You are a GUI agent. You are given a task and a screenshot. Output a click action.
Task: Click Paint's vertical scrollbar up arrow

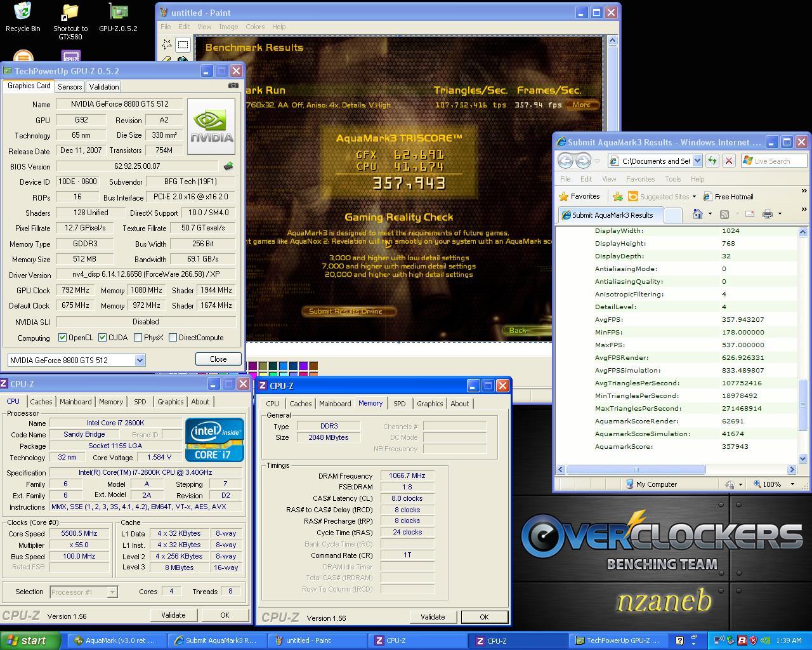click(612, 41)
